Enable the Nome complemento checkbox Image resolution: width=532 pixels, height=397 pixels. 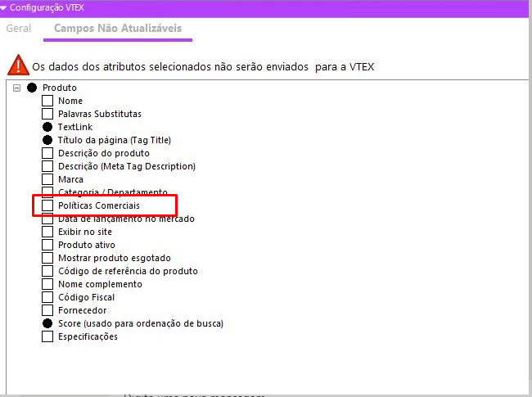coord(47,284)
